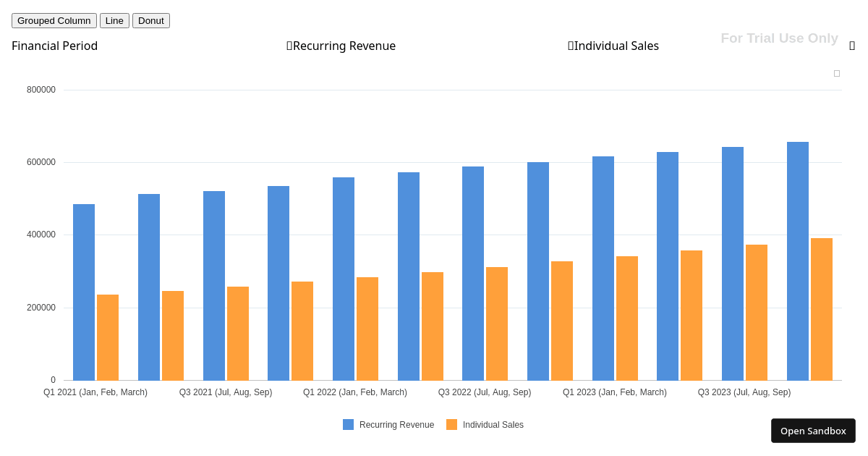Click the blue Recurring Revenue legend swatch
The height and width of the screenshot is (456, 868).
point(348,425)
